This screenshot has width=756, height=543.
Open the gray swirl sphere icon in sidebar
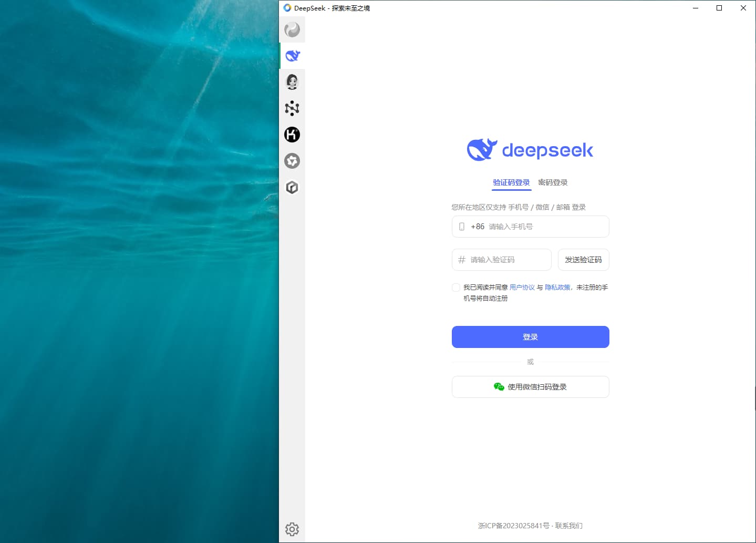point(292,29)
